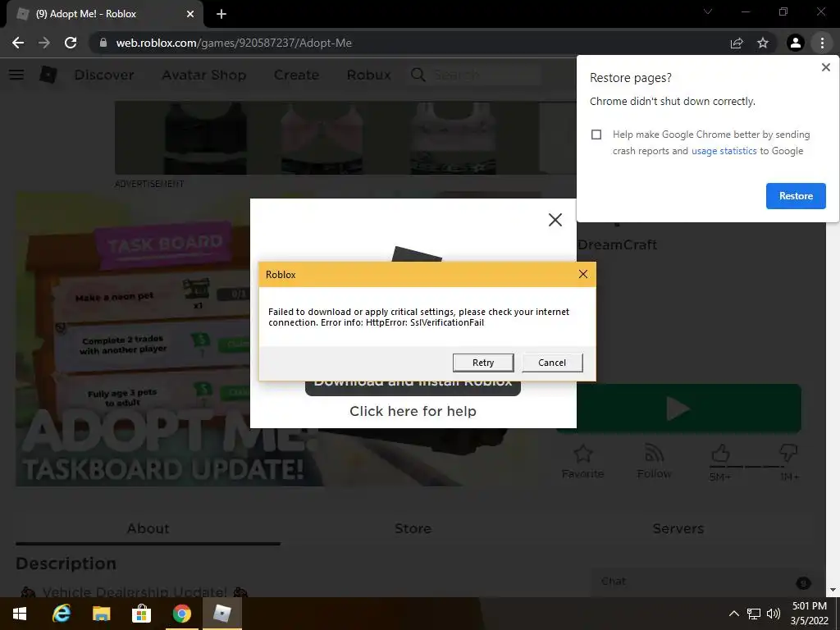Reload the Roblox page

71,43
